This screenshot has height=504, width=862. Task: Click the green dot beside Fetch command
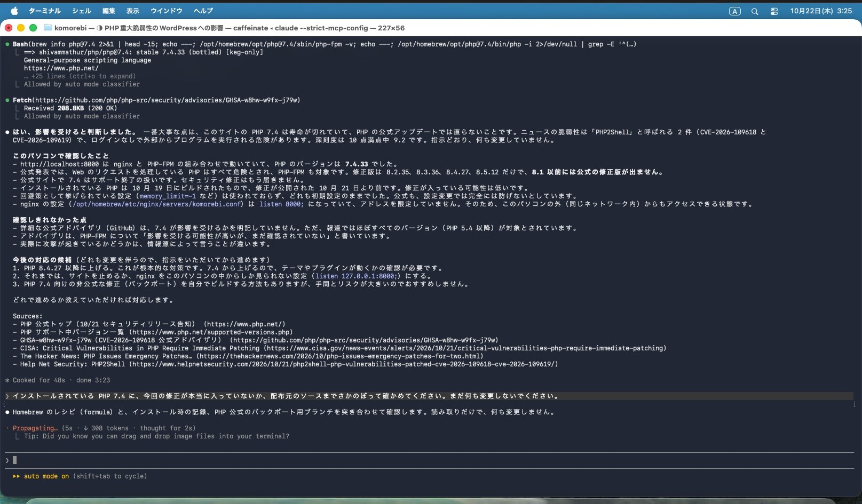[7, 100]
